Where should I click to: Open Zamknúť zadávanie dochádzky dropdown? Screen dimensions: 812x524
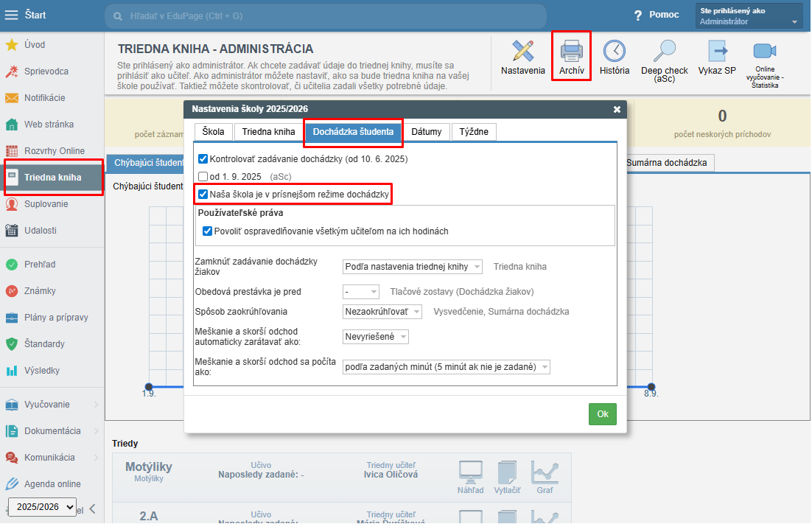coord(413,267)
